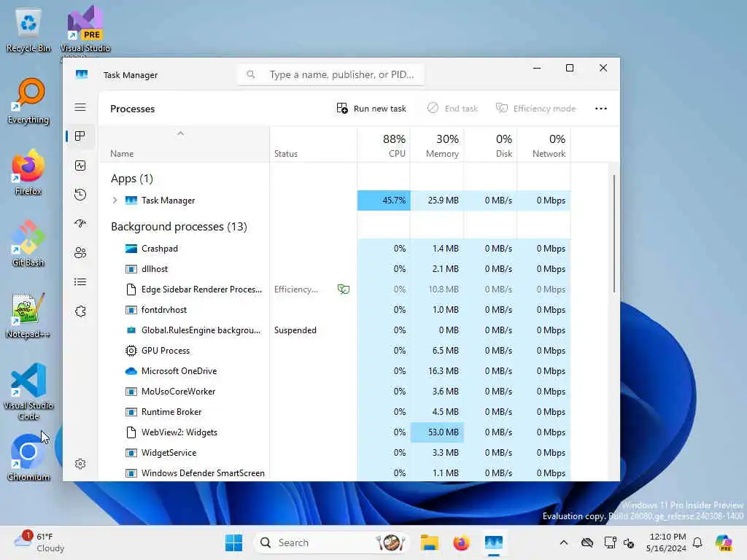Click the End task button
Screen dimensions: 747x560
(x=452, y=109)
